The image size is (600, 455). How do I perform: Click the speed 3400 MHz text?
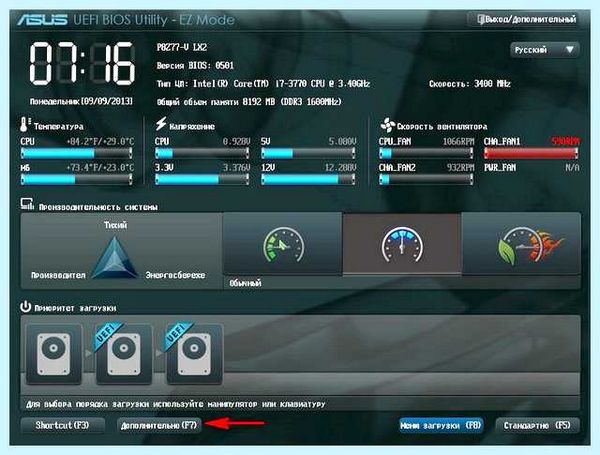[470, 83]
